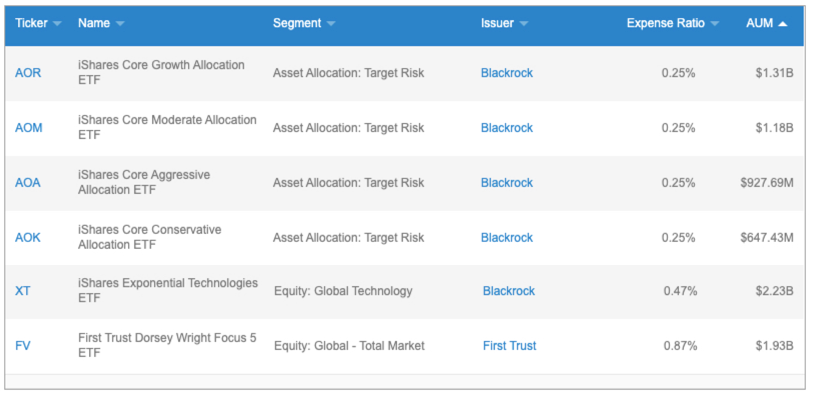Select the $1.93B AUM cell
The width and height of the screenshot is (813, 398).
(x=775, y=346)
